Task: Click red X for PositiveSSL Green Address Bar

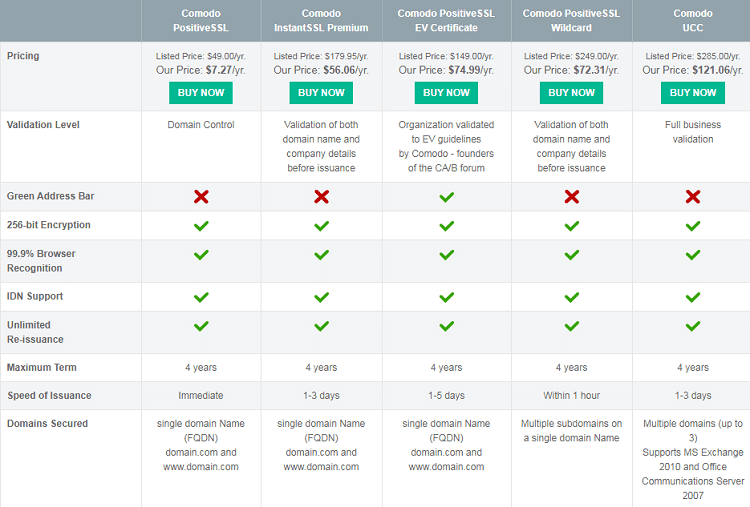Action: tap(201, 197)
